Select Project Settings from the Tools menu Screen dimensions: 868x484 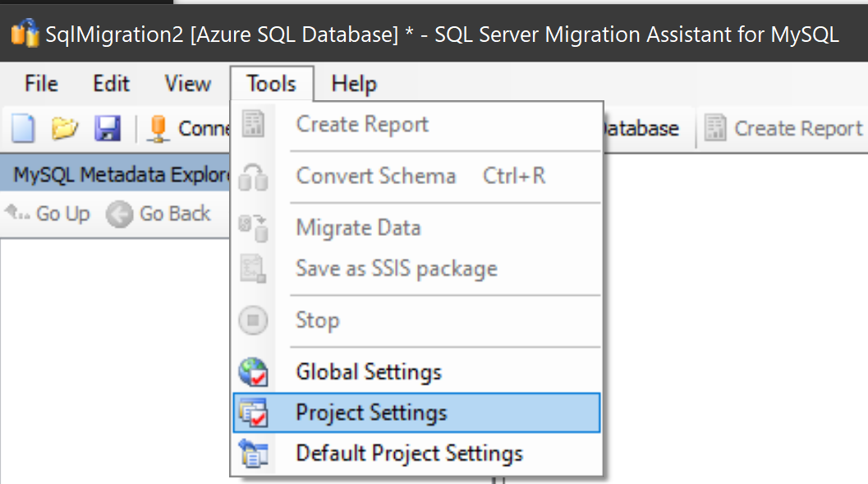[371, 413]
